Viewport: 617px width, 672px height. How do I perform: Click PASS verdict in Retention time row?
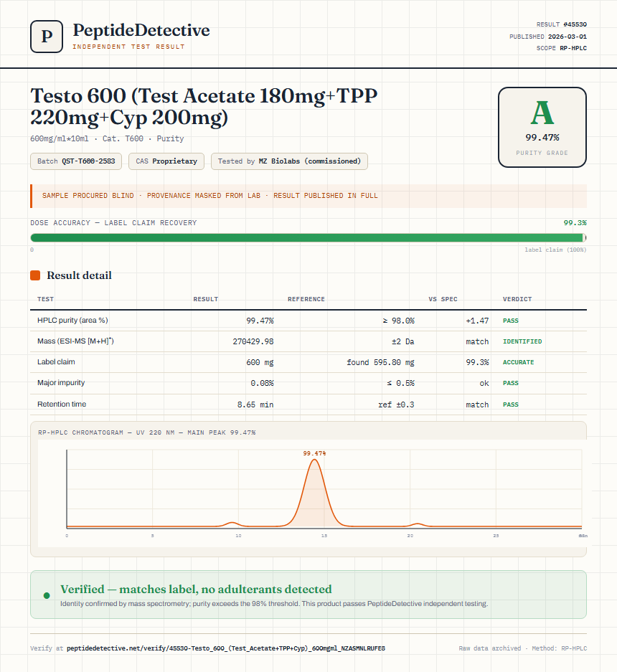511,404
